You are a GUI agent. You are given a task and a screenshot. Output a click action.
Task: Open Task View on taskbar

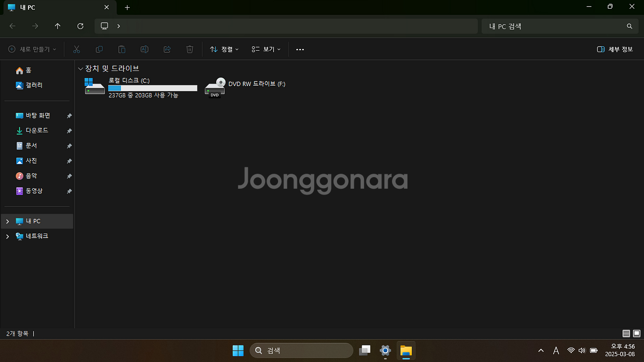(x=364, y=350)
